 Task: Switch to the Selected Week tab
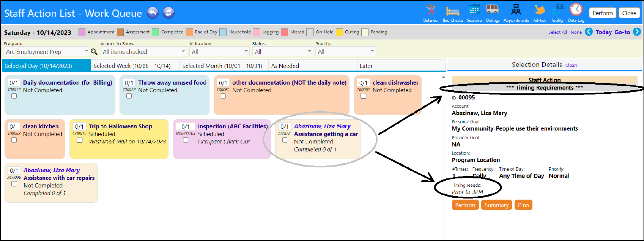tap(135, 66)
